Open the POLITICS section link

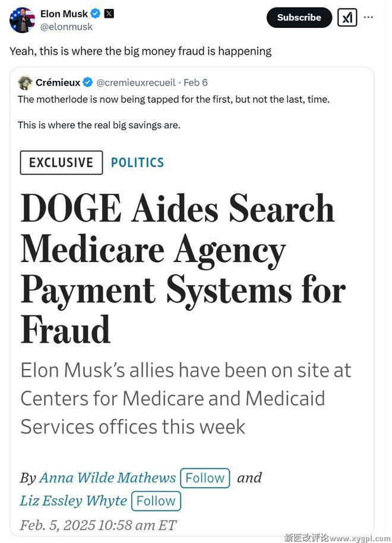137,162
